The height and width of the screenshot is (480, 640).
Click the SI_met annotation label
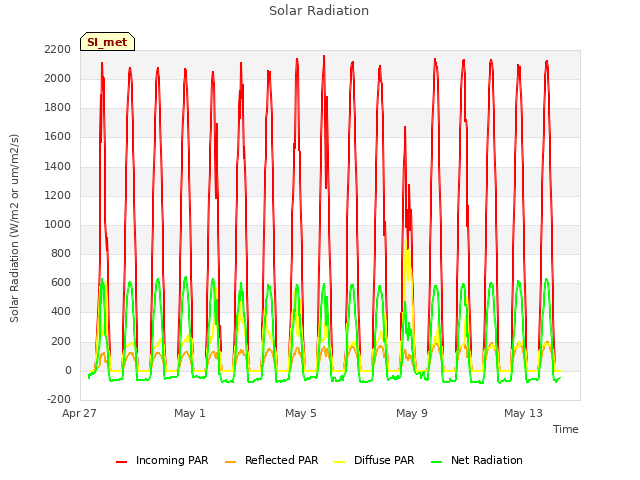(x=107, y=42)
